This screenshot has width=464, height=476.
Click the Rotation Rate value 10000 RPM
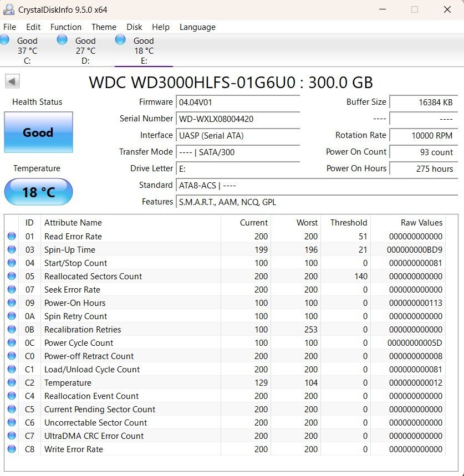coord(424,135)
